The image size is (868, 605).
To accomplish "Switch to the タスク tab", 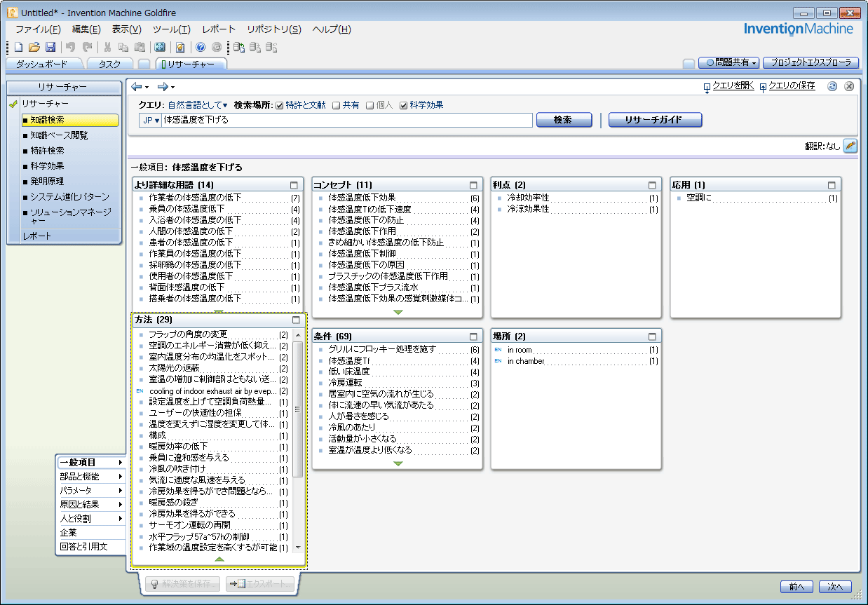I will click(109, 64).
